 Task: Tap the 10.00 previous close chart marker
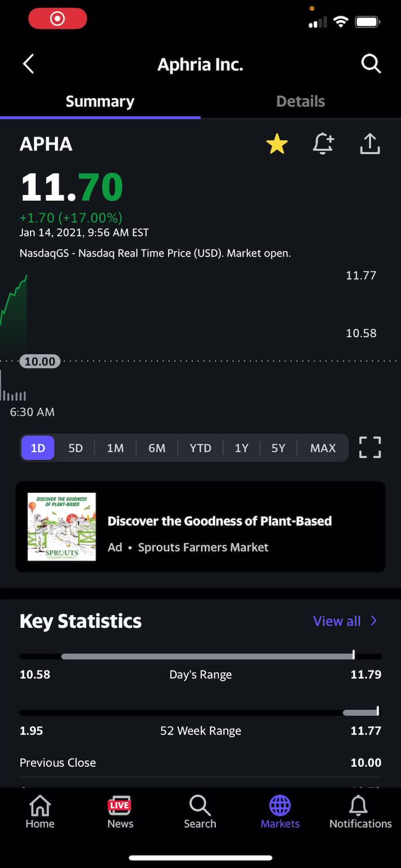click(x=40, y=361)
